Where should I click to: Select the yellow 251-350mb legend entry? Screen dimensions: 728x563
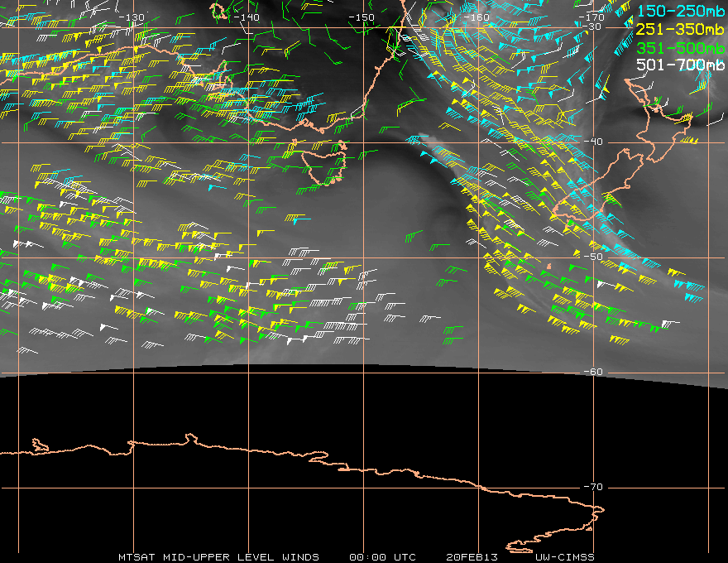point(680,29)
